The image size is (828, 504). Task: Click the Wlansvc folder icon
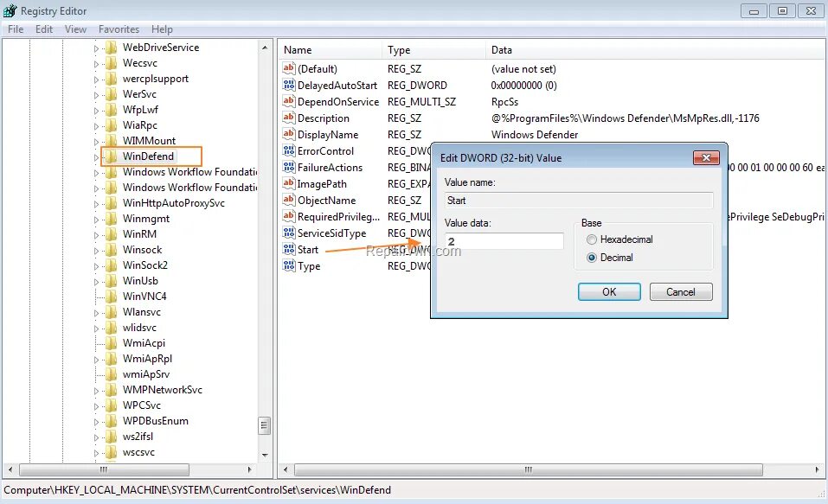click(x=111, y=312)
